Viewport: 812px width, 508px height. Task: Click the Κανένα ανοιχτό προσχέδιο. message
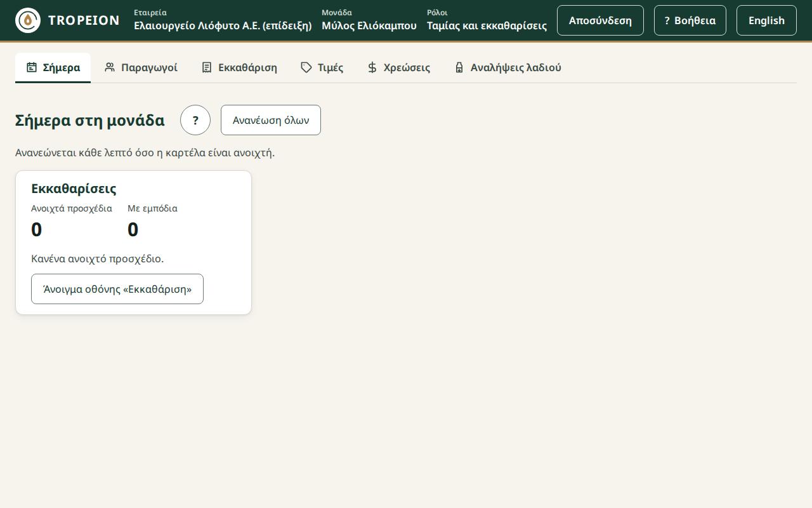point(98,258)
